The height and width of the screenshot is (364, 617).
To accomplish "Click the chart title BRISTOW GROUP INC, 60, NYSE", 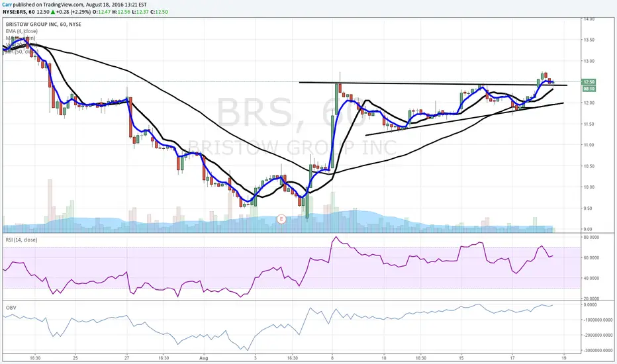I will (x=43, y=24).
